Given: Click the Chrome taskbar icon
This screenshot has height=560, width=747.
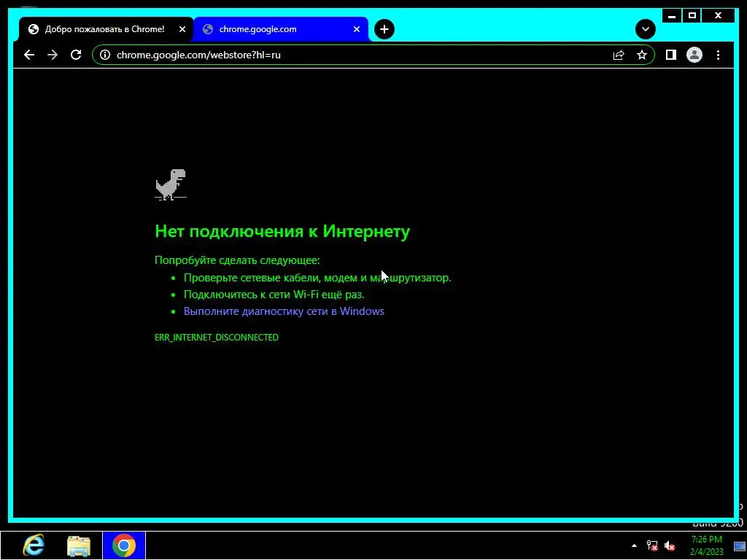Looking at the screenshot, I should (x=124, y=545).
